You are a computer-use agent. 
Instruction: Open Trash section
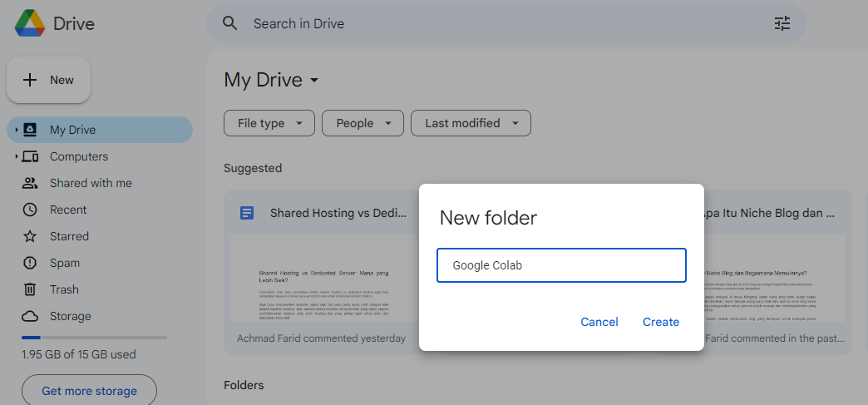[x=64, y=289]
